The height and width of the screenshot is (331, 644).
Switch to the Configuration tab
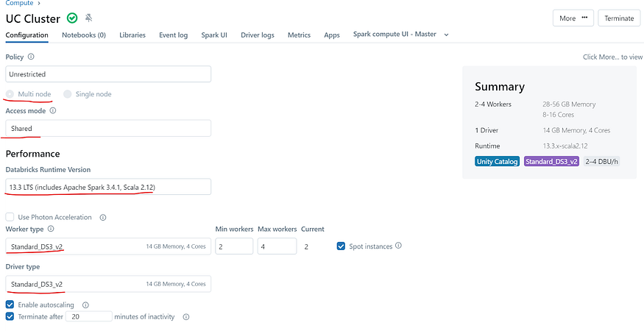pyautogui.click(x=26, y=35)
